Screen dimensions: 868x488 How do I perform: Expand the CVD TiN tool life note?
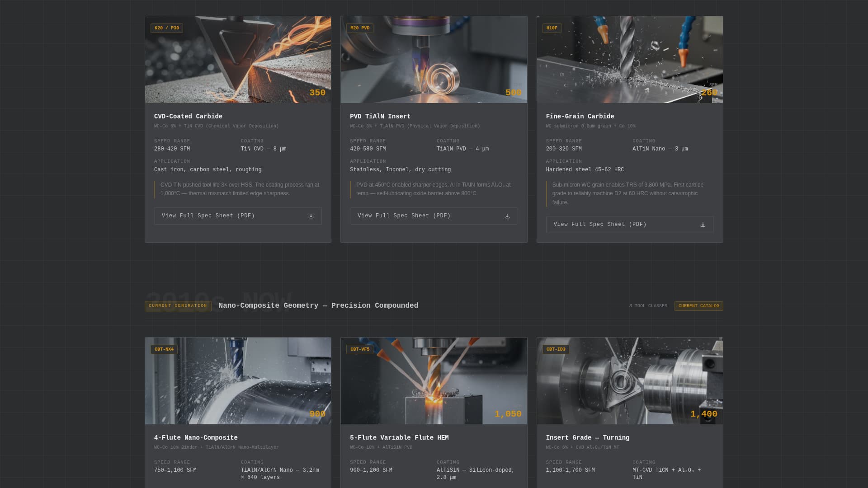(x=240, y=189)
